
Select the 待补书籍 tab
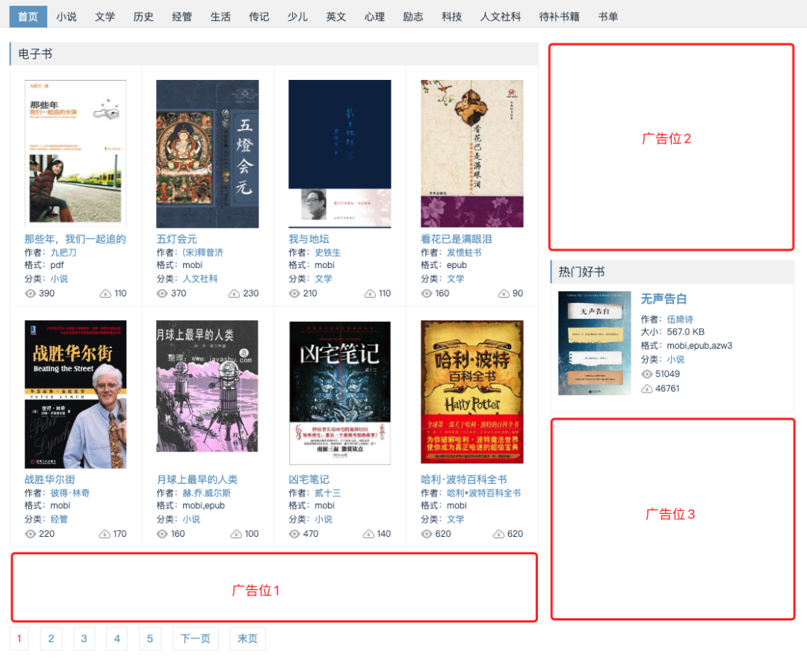pos(558,16)
